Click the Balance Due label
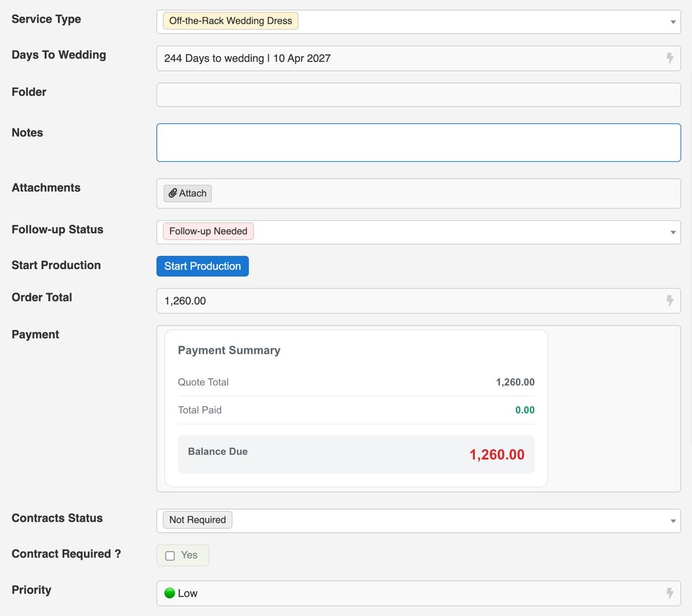 tap(218, 452)
